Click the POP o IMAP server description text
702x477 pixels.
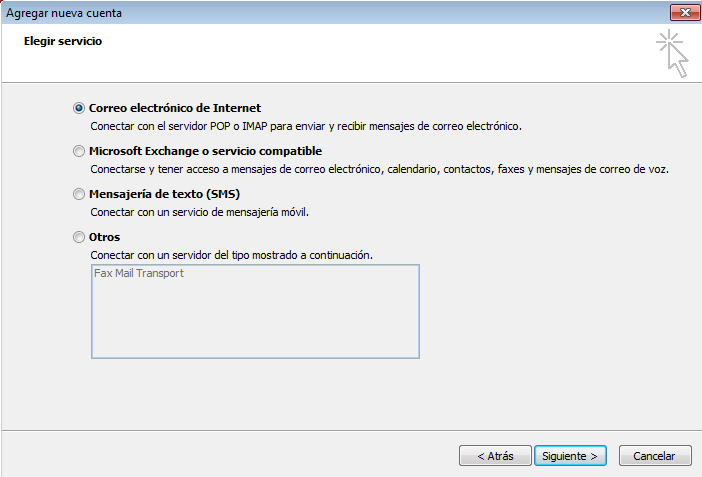(306, 126)
